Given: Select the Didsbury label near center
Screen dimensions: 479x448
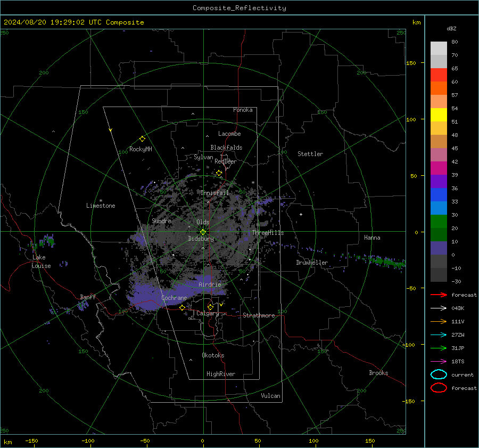Looking at the screenshot, I should 201,239.
